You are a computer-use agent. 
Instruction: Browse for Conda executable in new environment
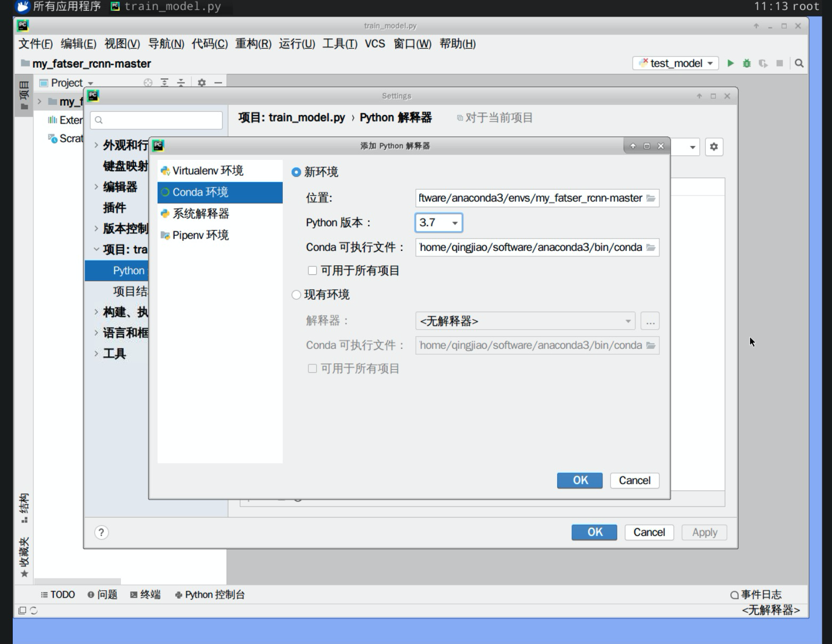pos(651,248)
